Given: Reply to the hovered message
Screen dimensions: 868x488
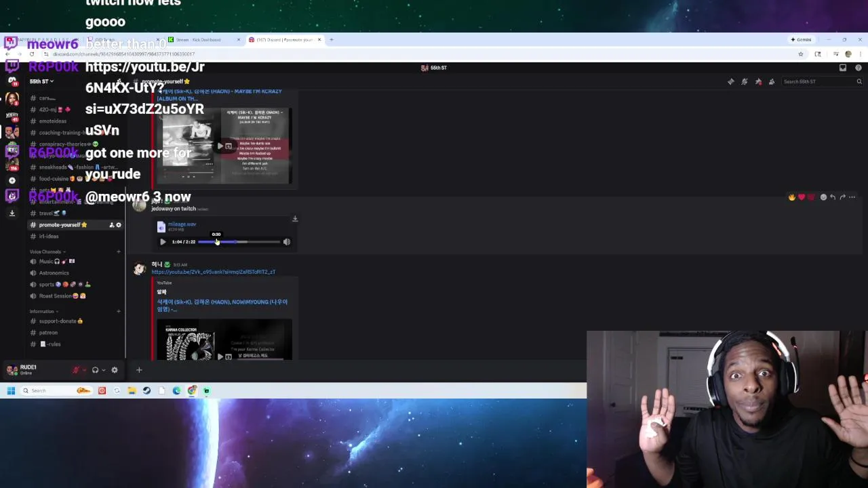Looking at the screenshot, I should pos(833,197).
